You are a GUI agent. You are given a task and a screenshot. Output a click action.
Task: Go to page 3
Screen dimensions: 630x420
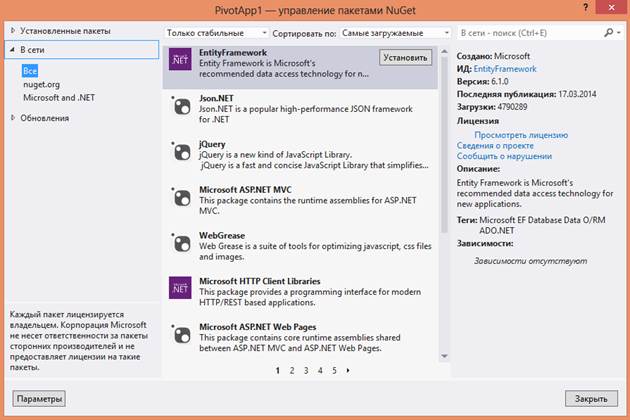(306, 371)
